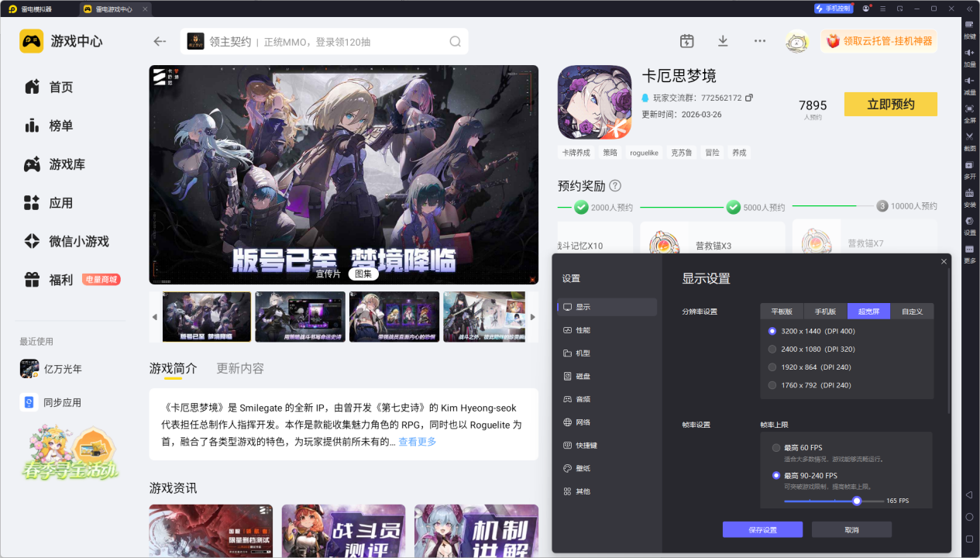Click 保存设置 to save settings
Screen dimensions: 980x558
(x=762, y=529)
